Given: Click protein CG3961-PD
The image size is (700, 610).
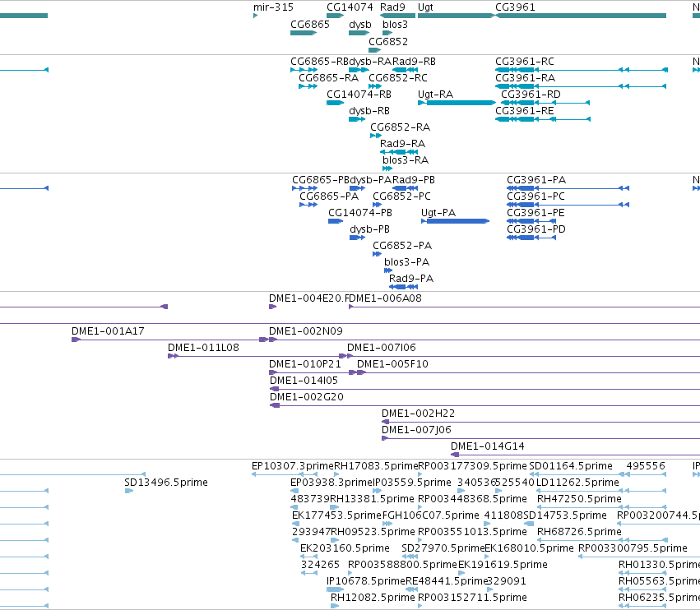Looking at the screenshot, I should click(536, 229).
